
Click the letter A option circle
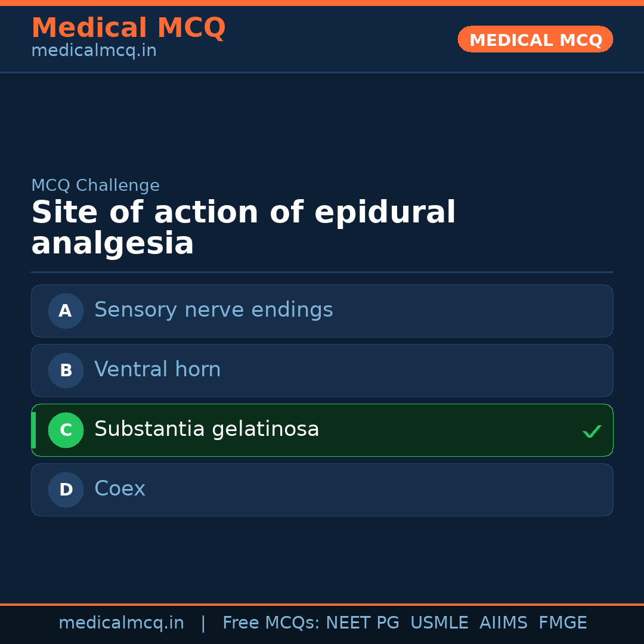click(x=66, y=311)
